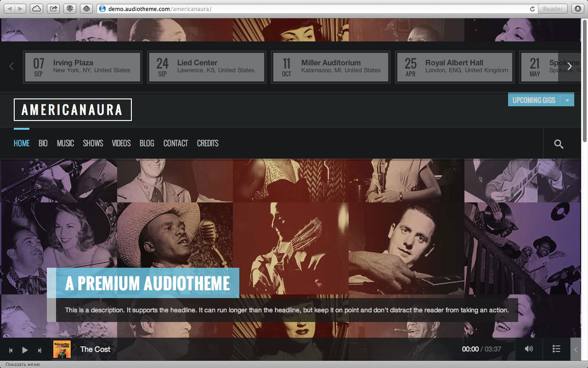Play the track The Cost
Viewport: 588px width, 368px height.
click(x=25, y=350)
